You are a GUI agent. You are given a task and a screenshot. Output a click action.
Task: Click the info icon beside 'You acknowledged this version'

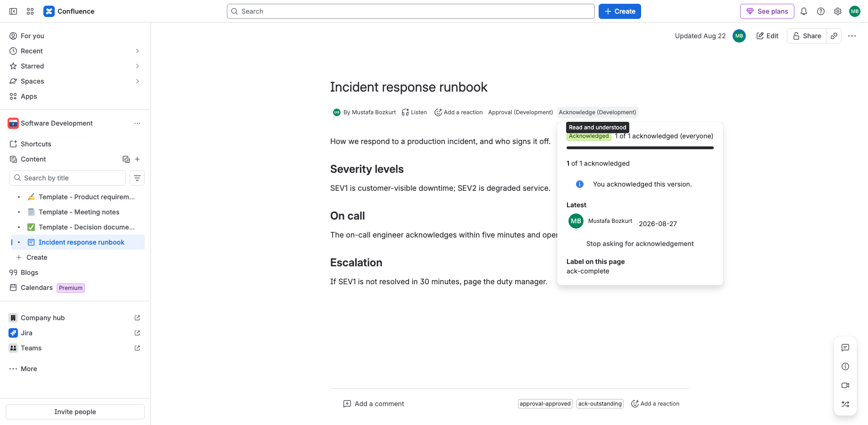(x=580, y=184)
